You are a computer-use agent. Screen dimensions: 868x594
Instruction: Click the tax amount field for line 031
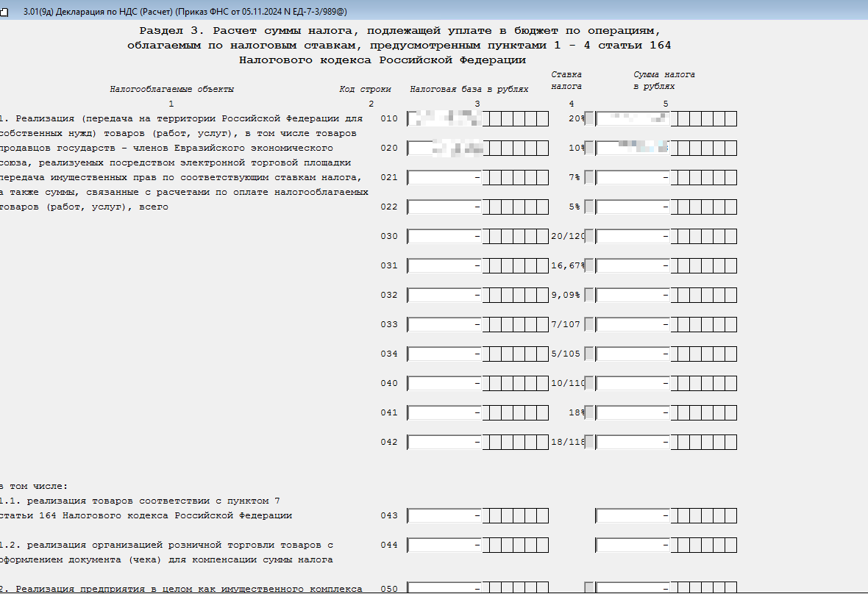(633, 266)
